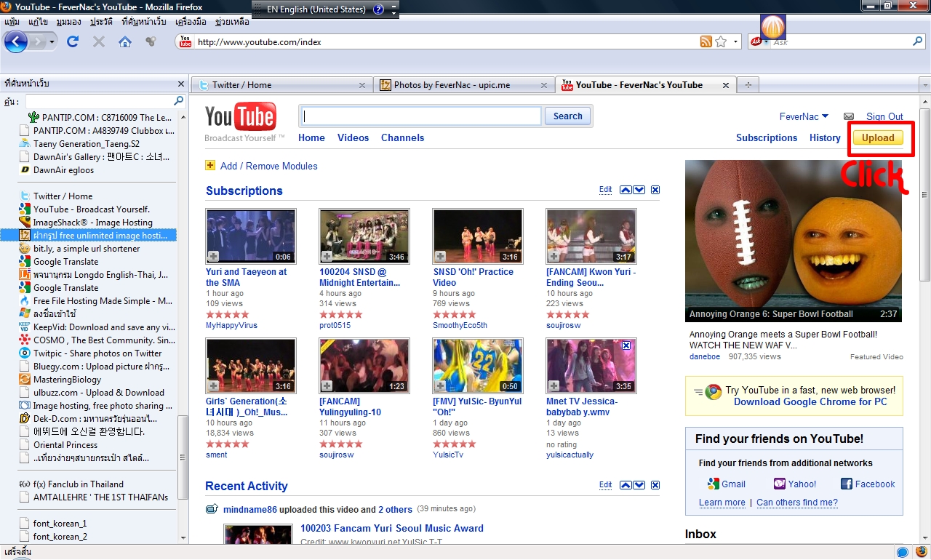This screenshot has width=931, height=560.
Task: Open the back/forward history dropdown
Action: pos(52,42)
